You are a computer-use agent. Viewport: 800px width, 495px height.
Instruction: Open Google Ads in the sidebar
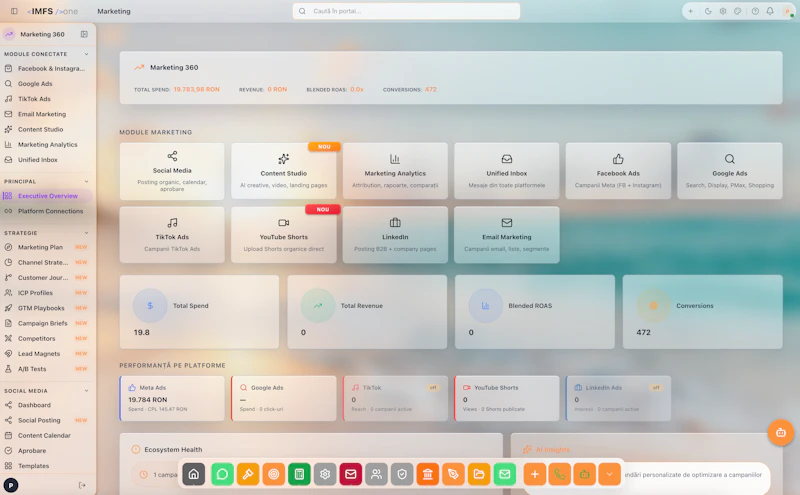click(46, 84)
